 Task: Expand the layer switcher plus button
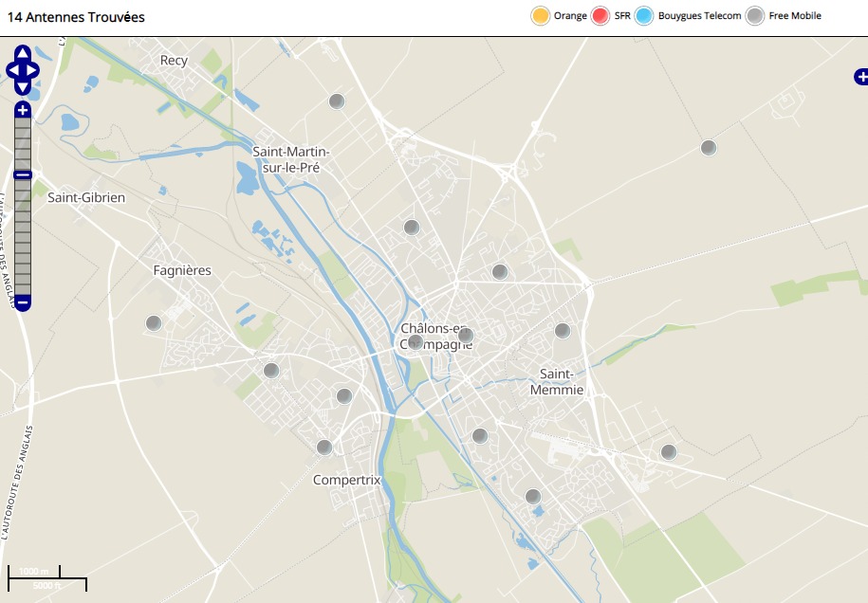tap(860, 77)
